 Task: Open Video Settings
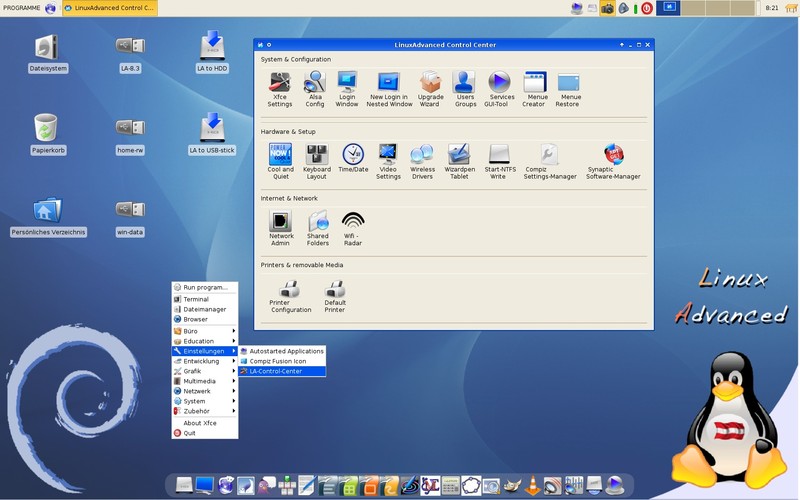tap(388, 161)
